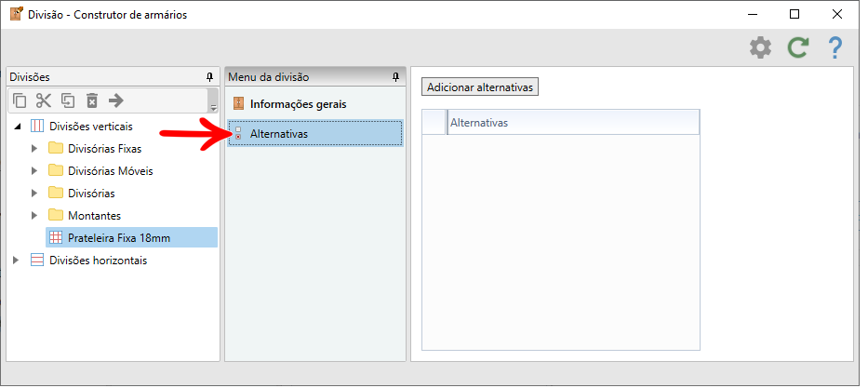
Task: Expand the Montantes folder
Action: pyautogui.click(x=34, y=215)
